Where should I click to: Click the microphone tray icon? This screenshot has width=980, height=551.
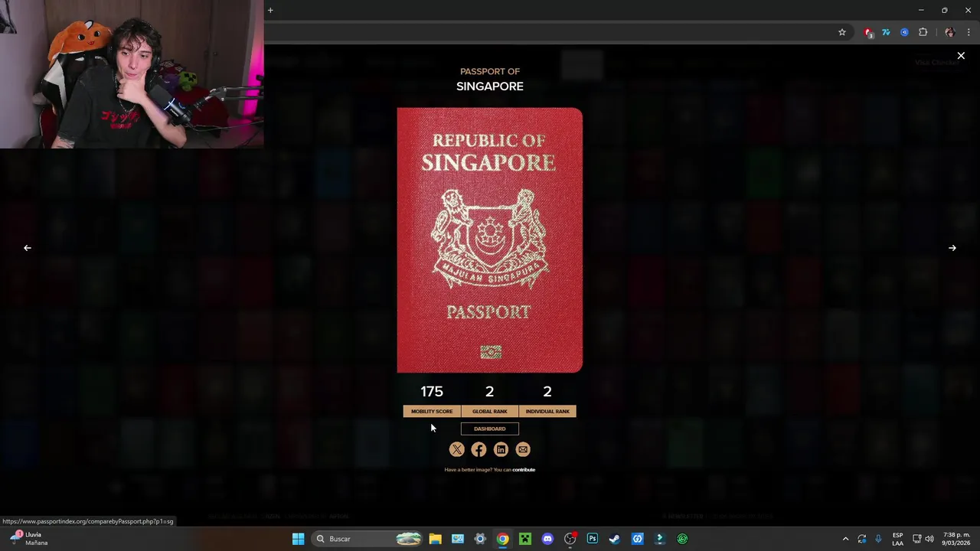pyautogui.click(x=878, y=539)
